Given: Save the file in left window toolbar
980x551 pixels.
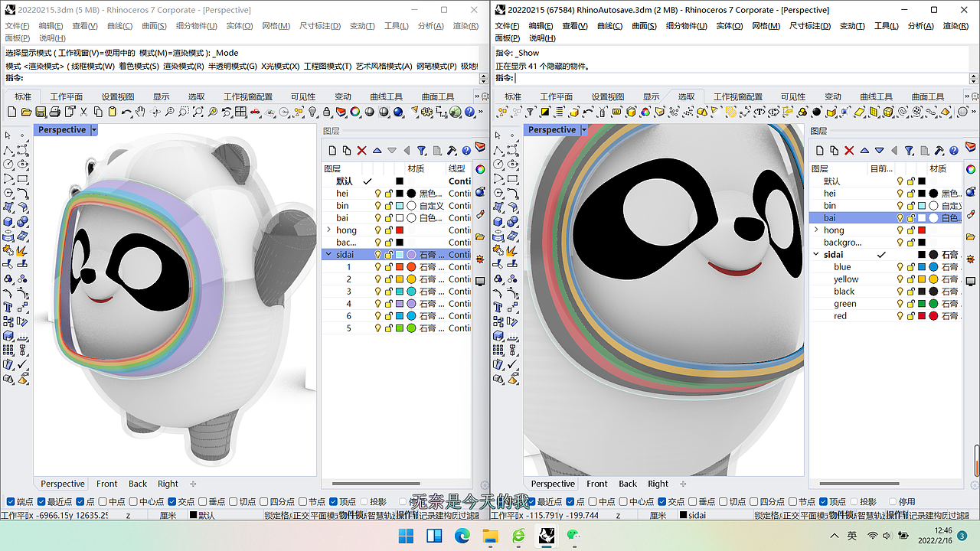Looking at the screenshot, I should (41, 112).
